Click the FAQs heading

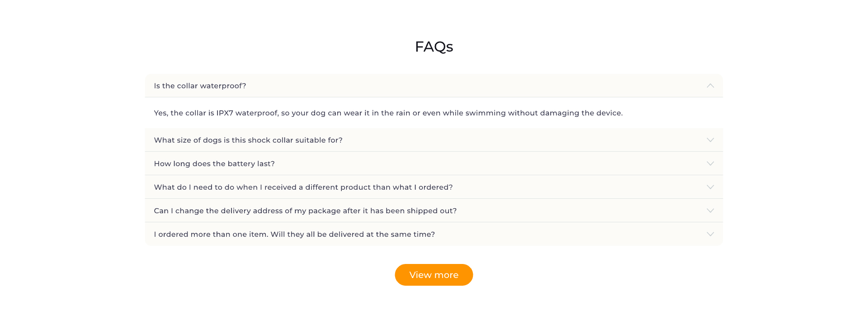tap(434, 47)
